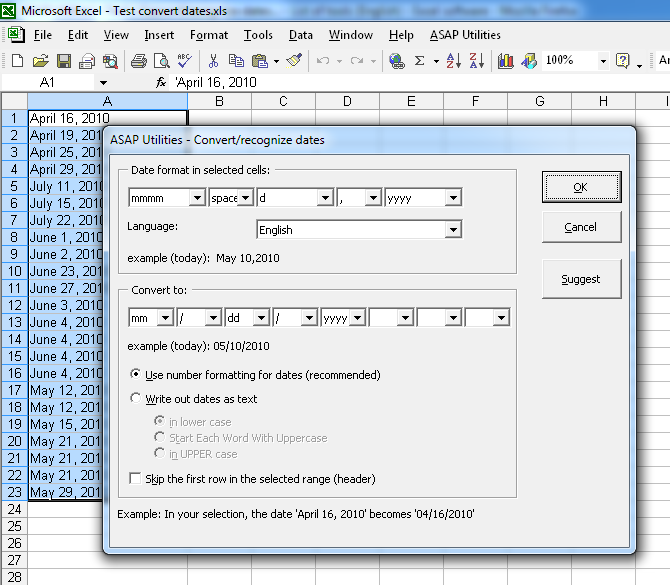
Task: Choose the 'in lower case' radio option
Action: pos(159,421)
